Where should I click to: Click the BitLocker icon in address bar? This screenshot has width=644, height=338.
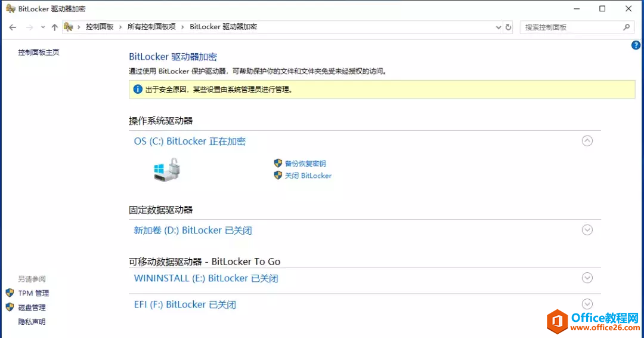point(69,27)
